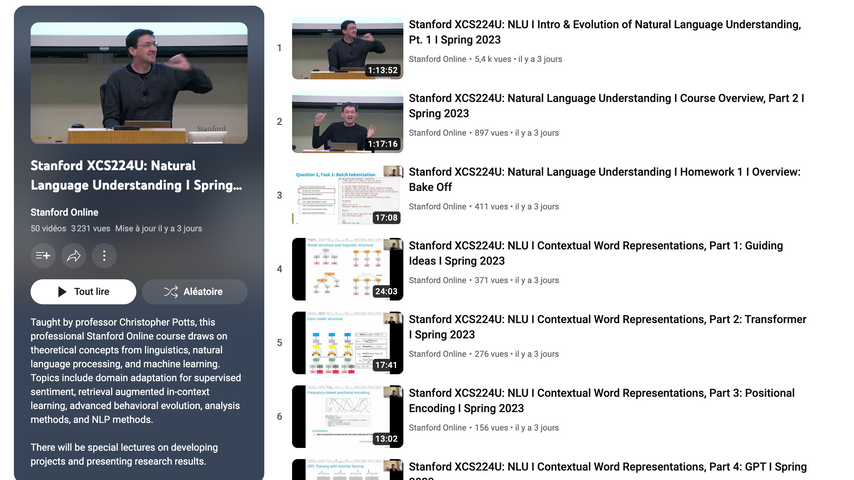Click the '371 vues' view count
This screenshot has width=854, height=480.
point(491,280)
